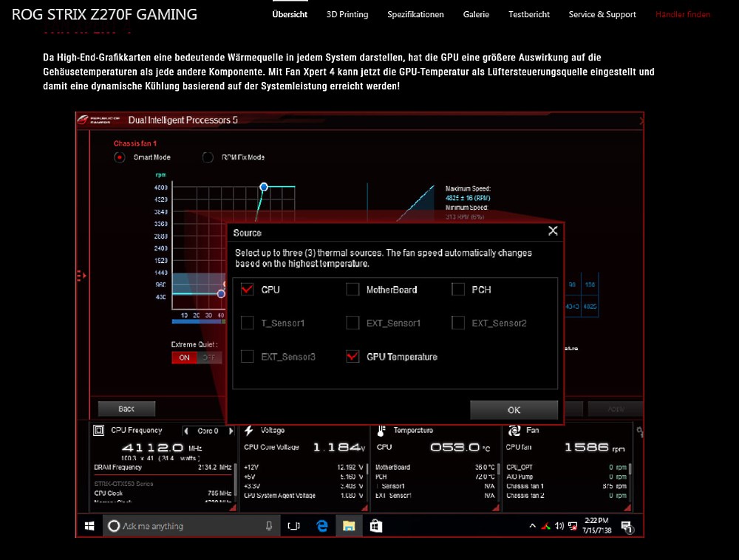739x560 pixels.
Task: Expand the Temperature panel corner triangle
Action: point(495,508)
